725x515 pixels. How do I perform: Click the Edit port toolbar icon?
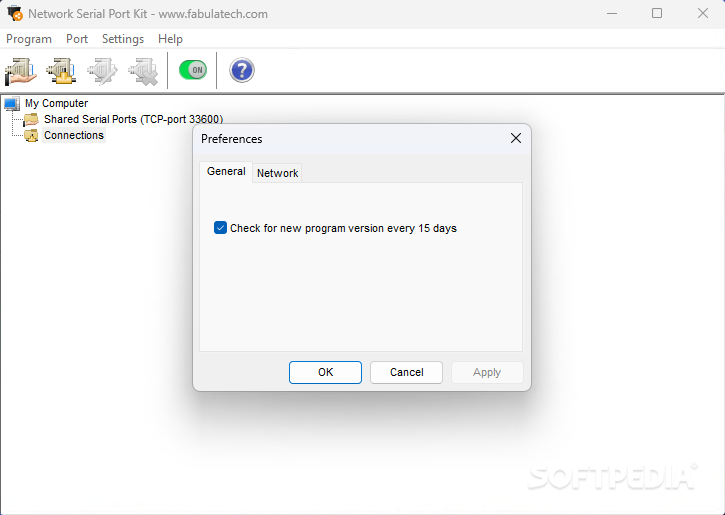click(x=102, y=71)
